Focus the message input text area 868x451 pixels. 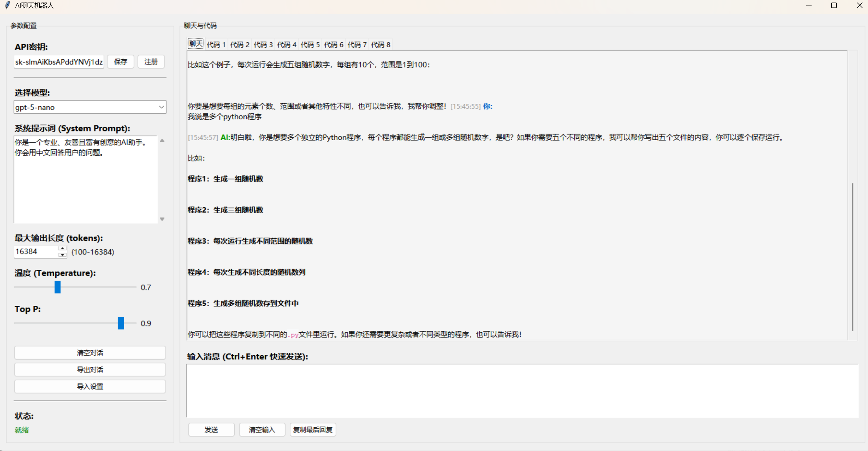pyautogui.click(x=522, y=391)
